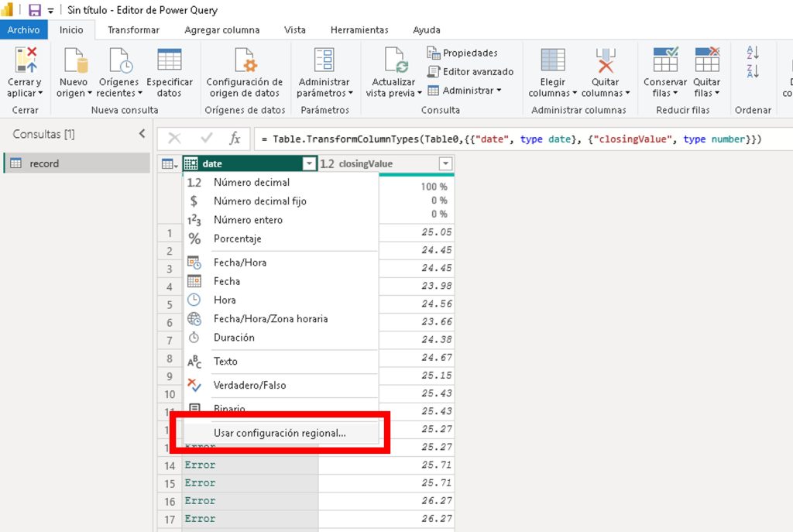Expand the closingValue column filter dropdown
Image resolution: width=793 pixels, height=532 pixels.
[445, 164]
